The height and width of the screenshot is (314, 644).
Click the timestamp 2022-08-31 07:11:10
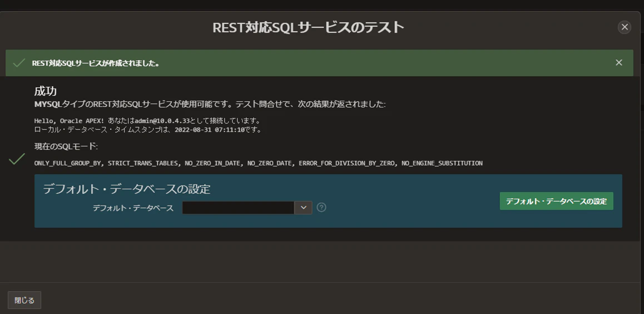(x=210, y=130)
